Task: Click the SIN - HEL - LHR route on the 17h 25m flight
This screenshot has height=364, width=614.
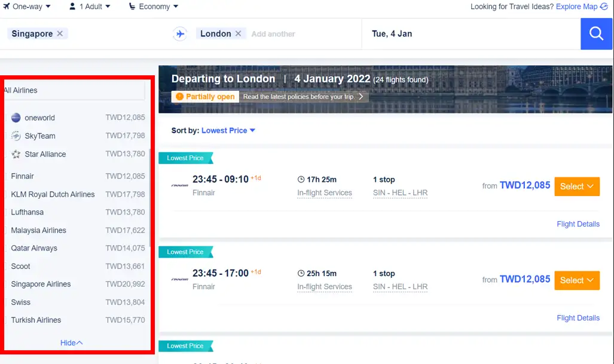Action: 400,192
